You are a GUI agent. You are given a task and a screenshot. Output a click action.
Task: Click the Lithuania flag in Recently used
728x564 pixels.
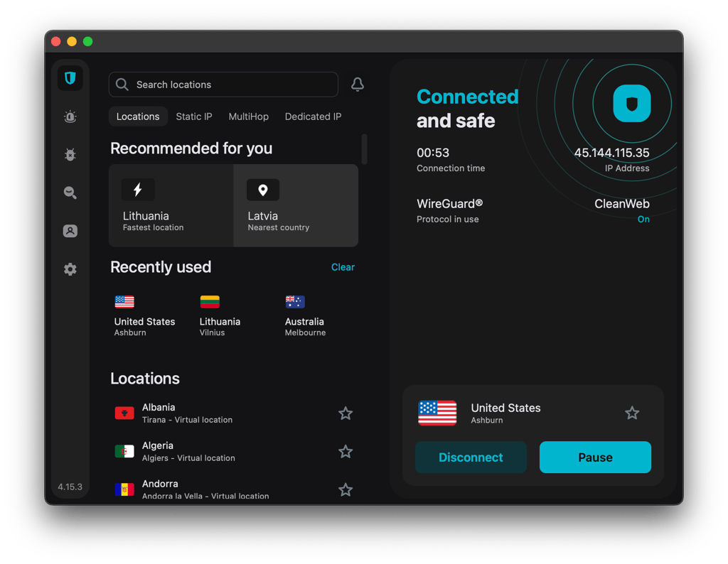click(210, 302)
